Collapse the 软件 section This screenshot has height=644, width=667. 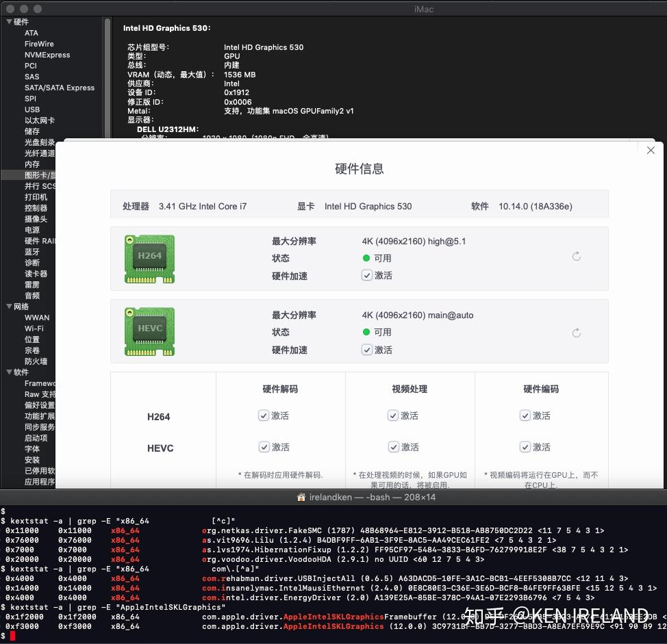[x=9, y=372]
